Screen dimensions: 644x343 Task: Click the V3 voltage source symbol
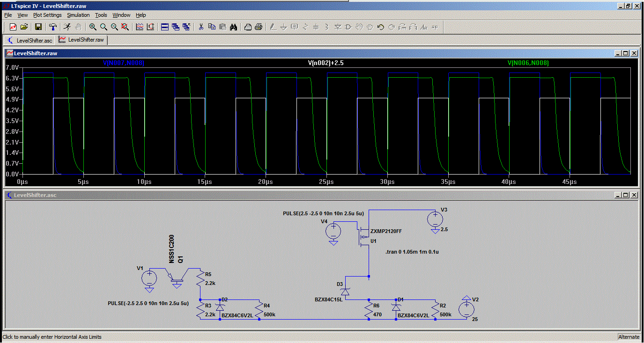pyautogui.click(x=435, y=219)
